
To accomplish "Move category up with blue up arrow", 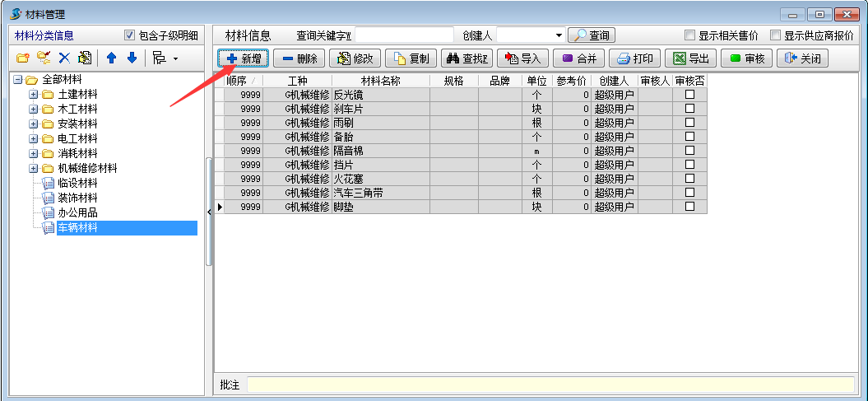I will (x=112, y=58).
